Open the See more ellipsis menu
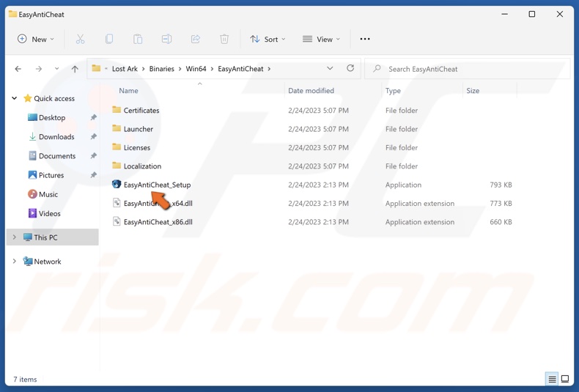The width and height of the screenshot is (579, 392). pyautogui.click(x=365, y=39)
